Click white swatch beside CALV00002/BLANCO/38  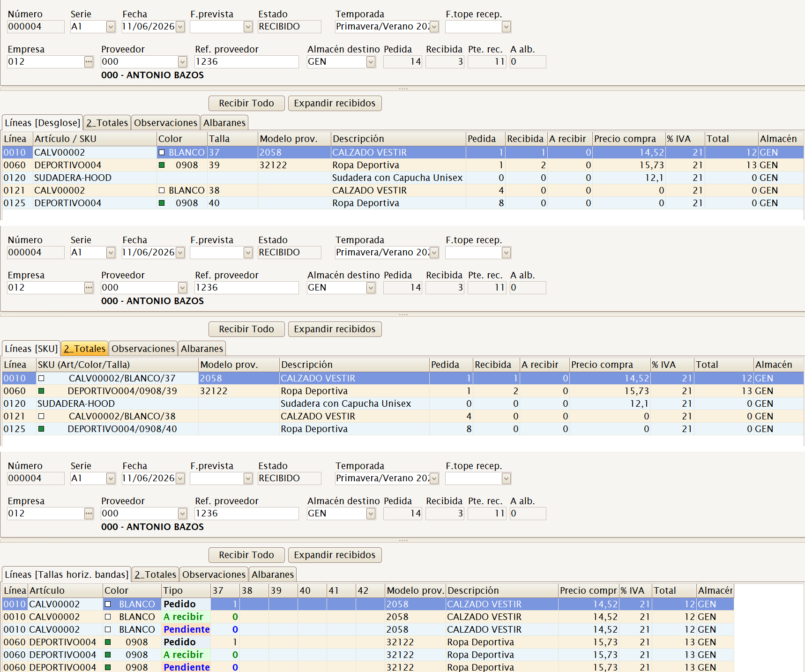click(41, 416)
